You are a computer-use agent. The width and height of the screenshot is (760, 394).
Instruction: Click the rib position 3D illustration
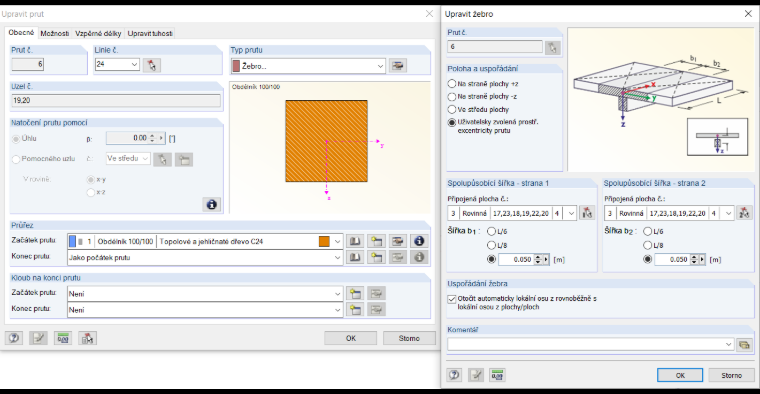click(661, 99)
